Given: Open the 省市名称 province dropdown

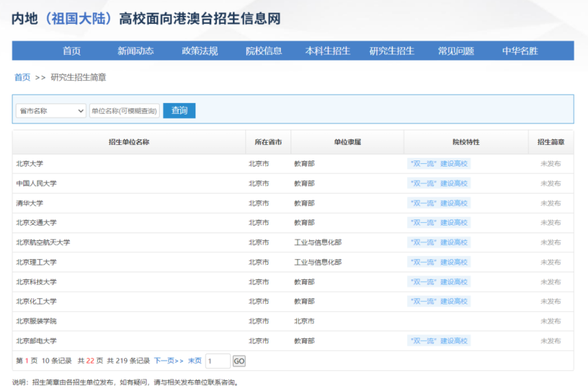Looking at the screenshot, I should (x=51, y=110).
